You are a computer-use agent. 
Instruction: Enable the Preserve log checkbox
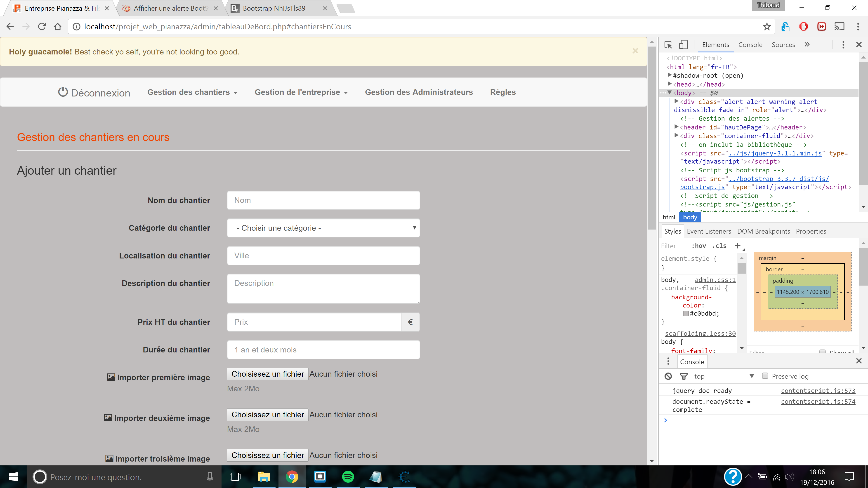765,376
